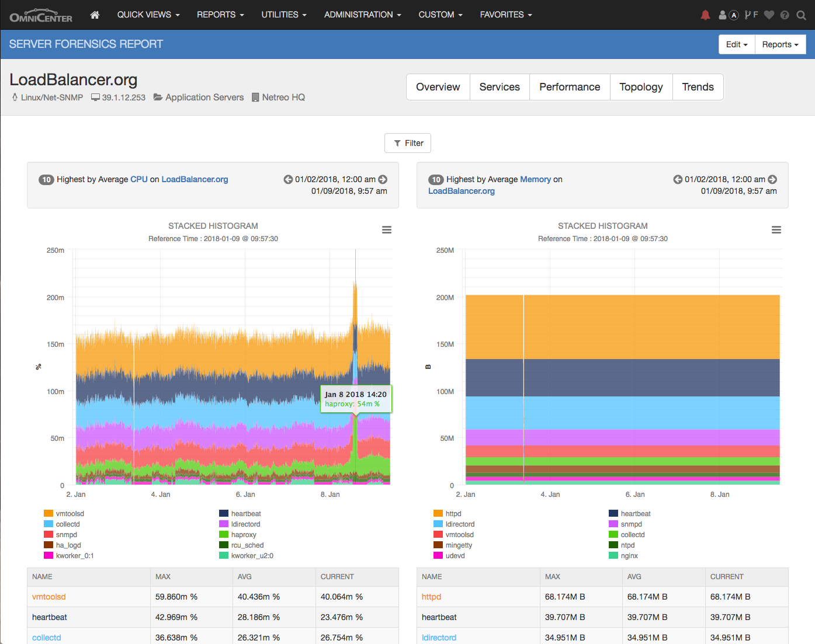Click the kworker_u2:0 color swatch in CPU legend

[x=224, y=556]
